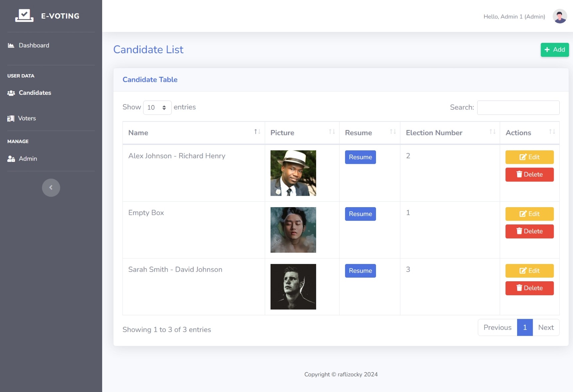
Task: View resume of Sarah Smith - David Johnson
Action: 360,271
